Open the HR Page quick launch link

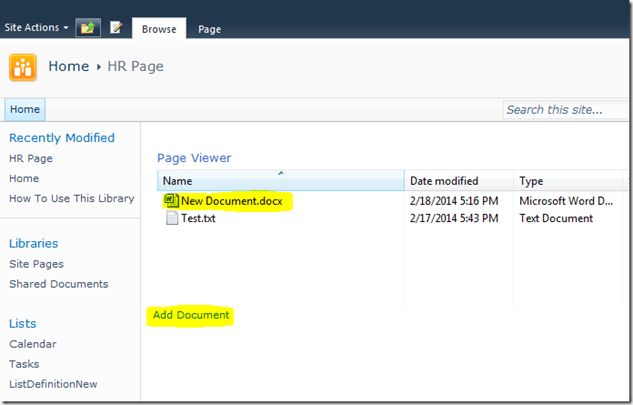(31, 158)
